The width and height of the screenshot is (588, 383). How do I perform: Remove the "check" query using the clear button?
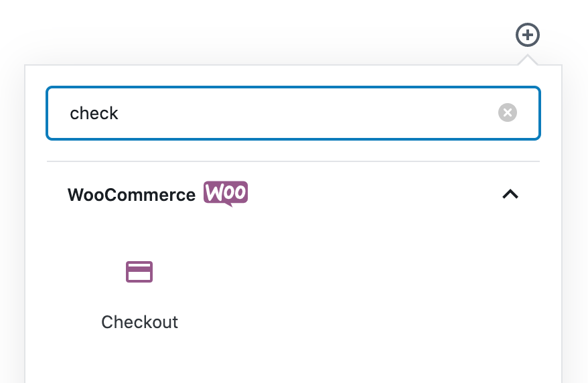click(x=508, y=112)
